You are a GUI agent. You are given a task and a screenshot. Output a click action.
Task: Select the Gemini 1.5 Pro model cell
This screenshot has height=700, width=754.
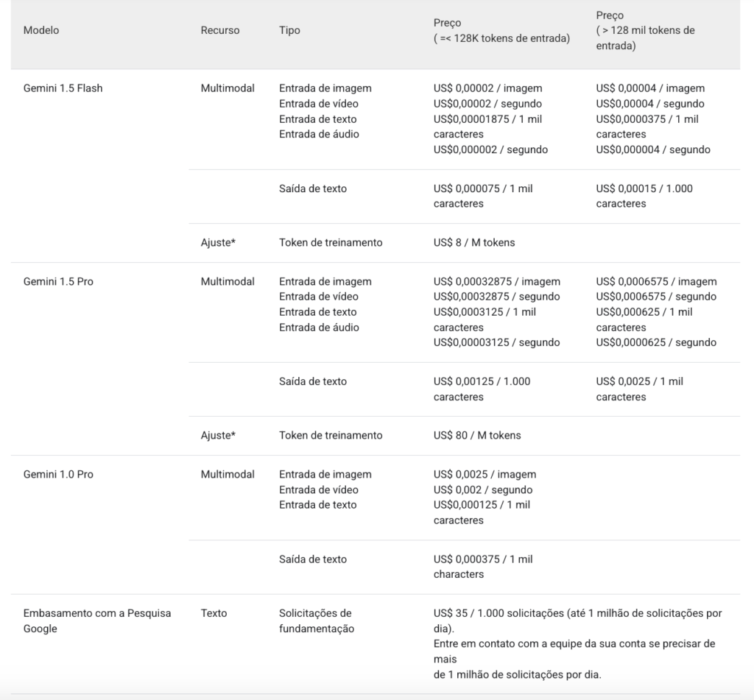[x=58, y=281]
